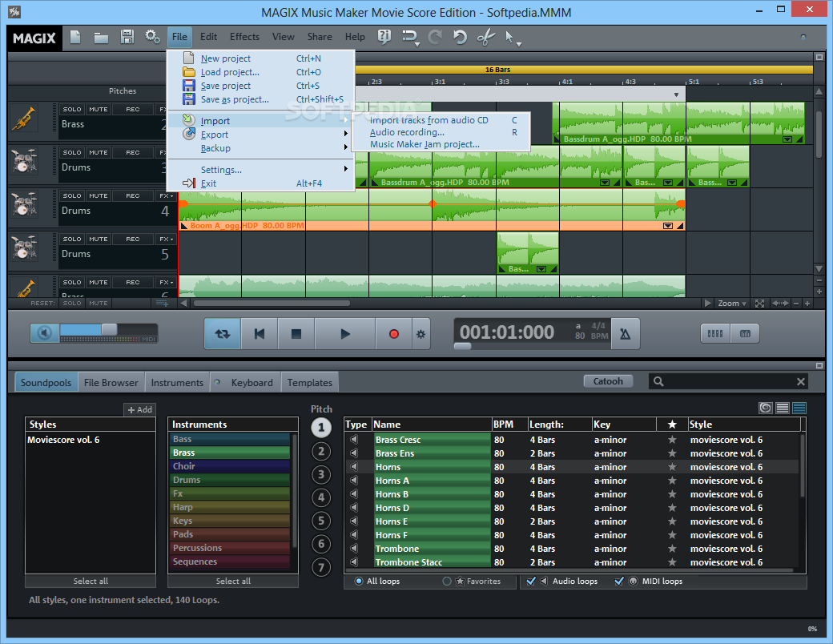Image resolution: width=833 pixels, height=644 pixels.
Task: Select pitch number 3 button
Action: click(321, 474)
